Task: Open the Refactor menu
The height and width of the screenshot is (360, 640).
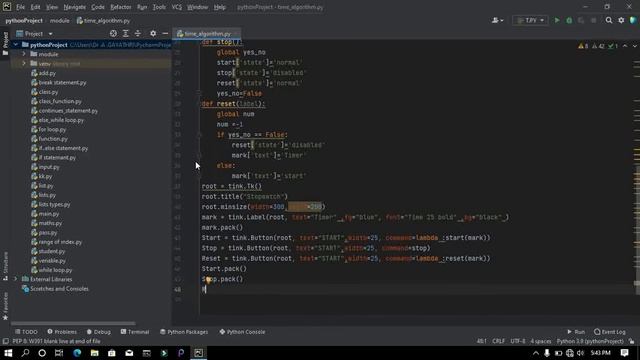Action: point(121,7)
